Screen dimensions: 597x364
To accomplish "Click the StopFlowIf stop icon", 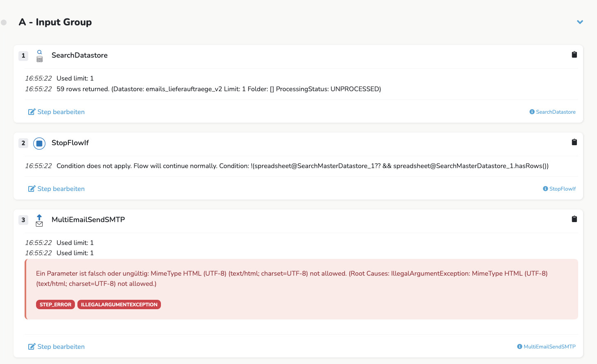I will coord(39,143).
